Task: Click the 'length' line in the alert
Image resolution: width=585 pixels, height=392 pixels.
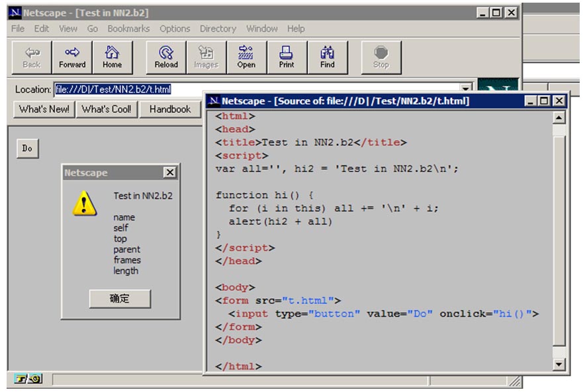Action: tap(126, 271)
